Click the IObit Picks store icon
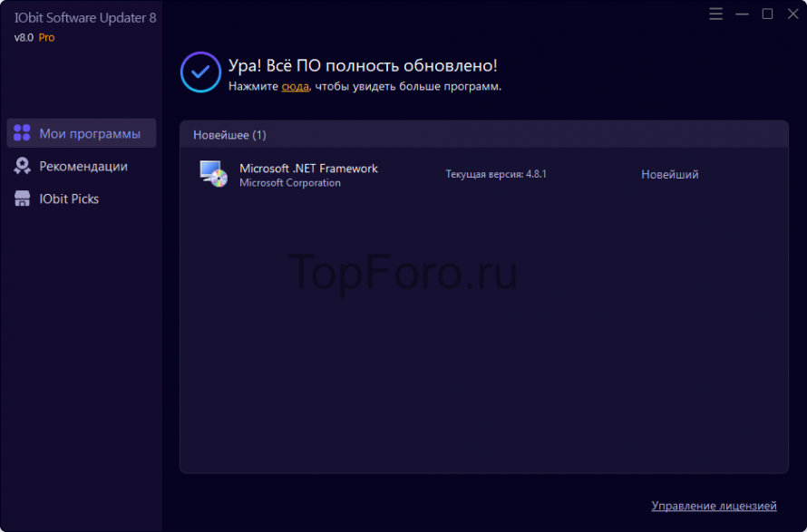This screenshot has height=532, width=807. pyautogui.click(x=22, y=198)
